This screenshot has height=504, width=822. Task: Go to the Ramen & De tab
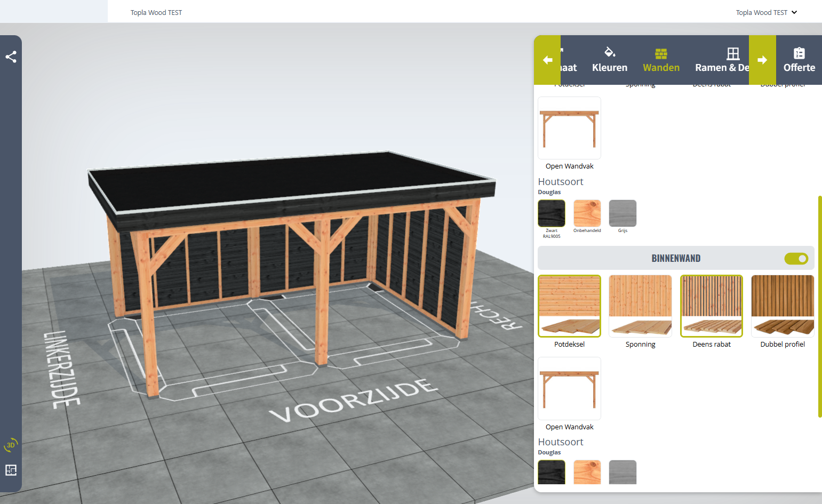click(722, 60)
